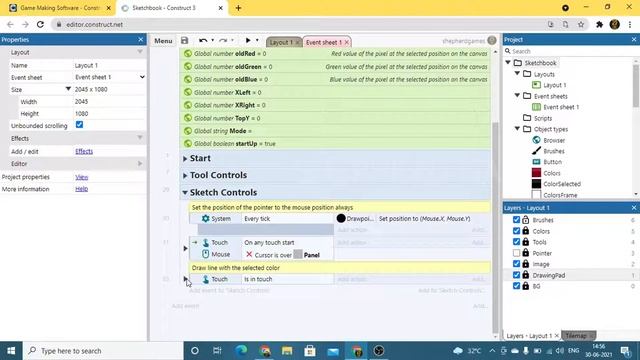Toggle lock on Brushes layer
This screenshot has height=360, width=640.
pos(526,220)
